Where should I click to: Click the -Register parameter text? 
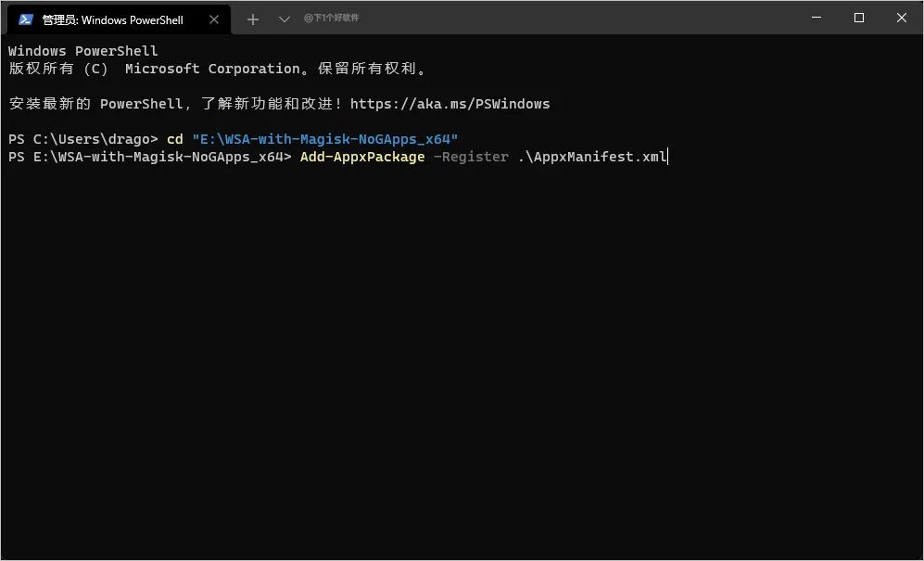[471, 157]
